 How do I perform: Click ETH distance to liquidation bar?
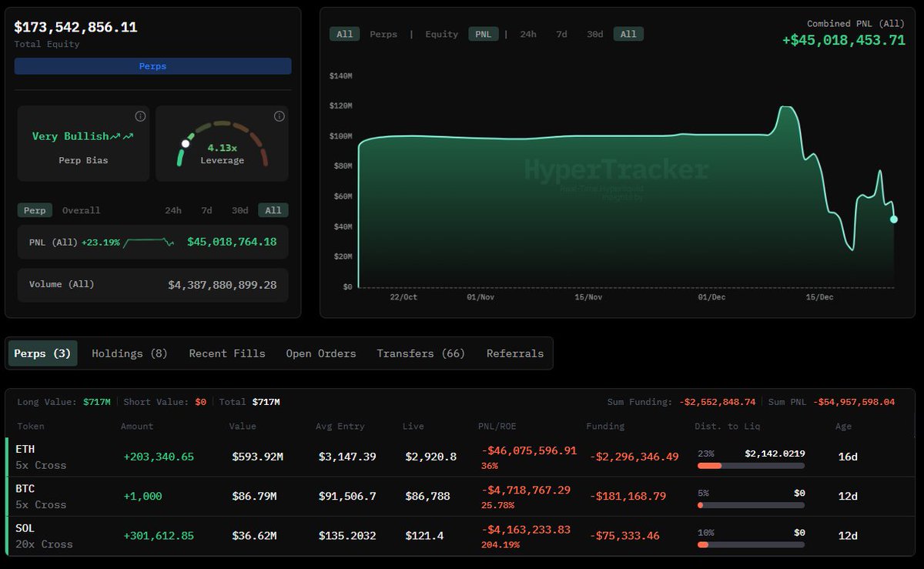click(750, 466)
